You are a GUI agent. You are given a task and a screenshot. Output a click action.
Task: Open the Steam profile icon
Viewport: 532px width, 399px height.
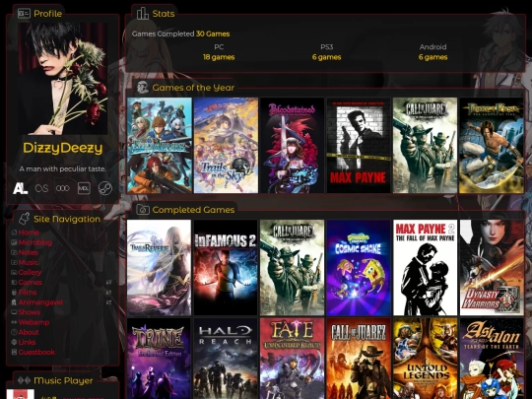tap(104, 188)
